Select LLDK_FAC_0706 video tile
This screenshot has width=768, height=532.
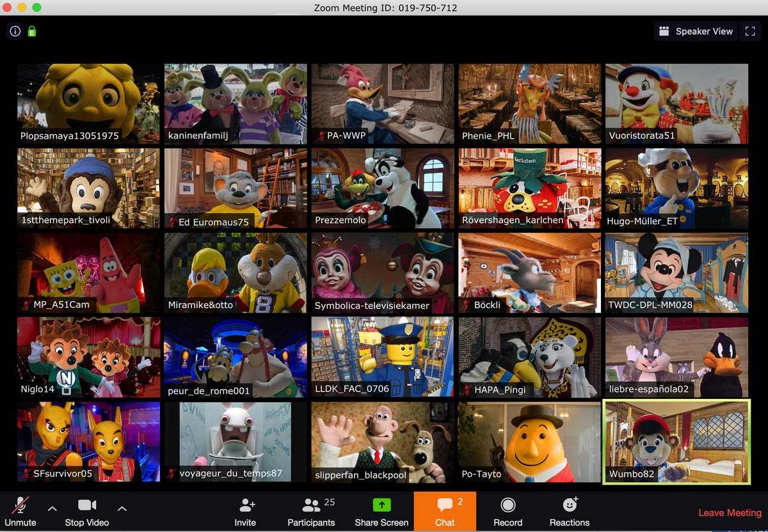point(383,357)
